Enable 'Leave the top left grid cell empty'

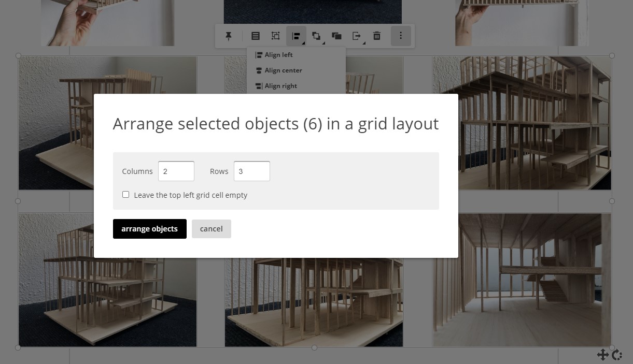pyautogui.click(x=125, y=195)
